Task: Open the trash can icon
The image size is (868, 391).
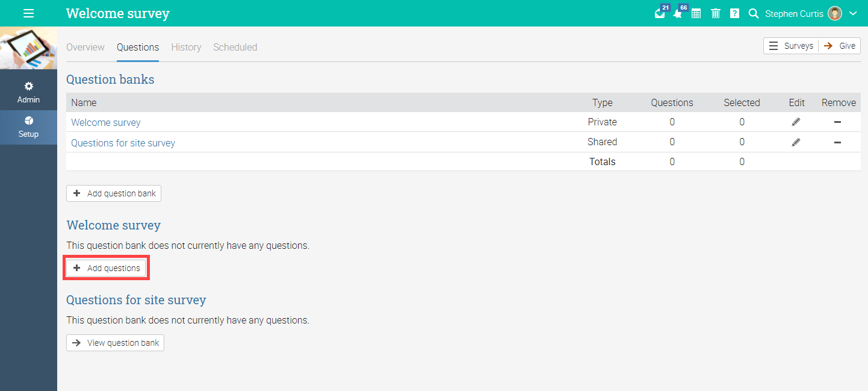Action: (716, 13)
